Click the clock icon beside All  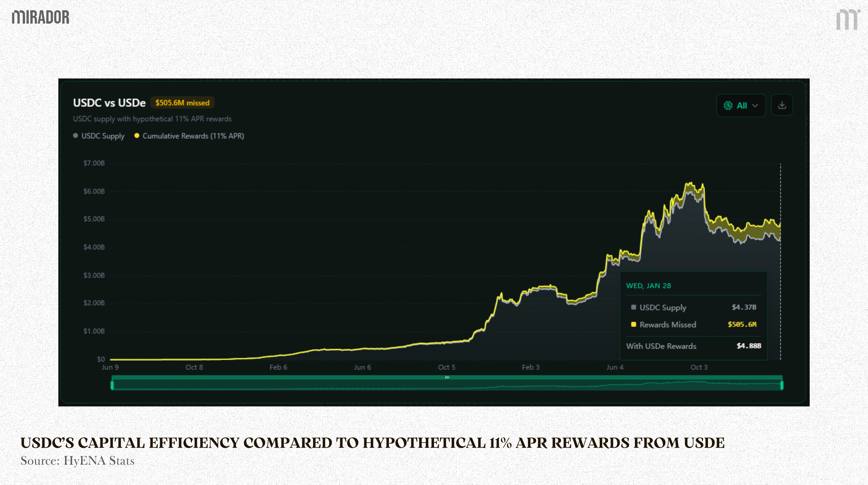pos(728,106)
